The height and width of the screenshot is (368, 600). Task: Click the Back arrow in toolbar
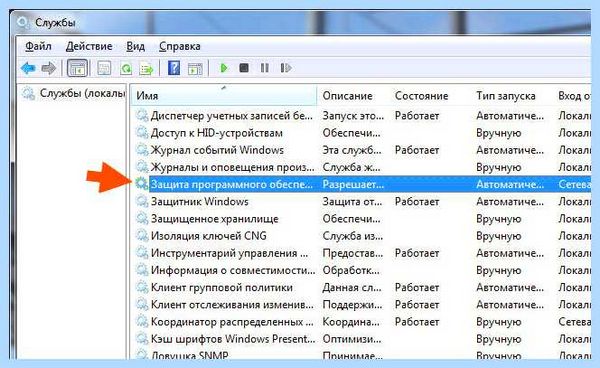[x=28, y=68]
